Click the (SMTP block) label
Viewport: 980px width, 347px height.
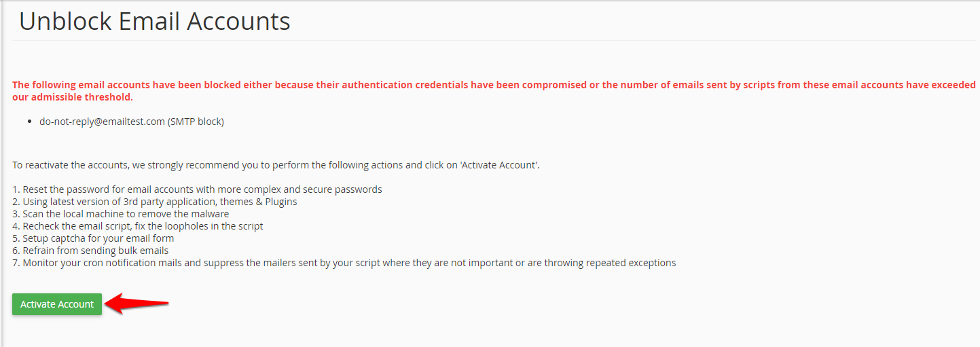(196, 122)
